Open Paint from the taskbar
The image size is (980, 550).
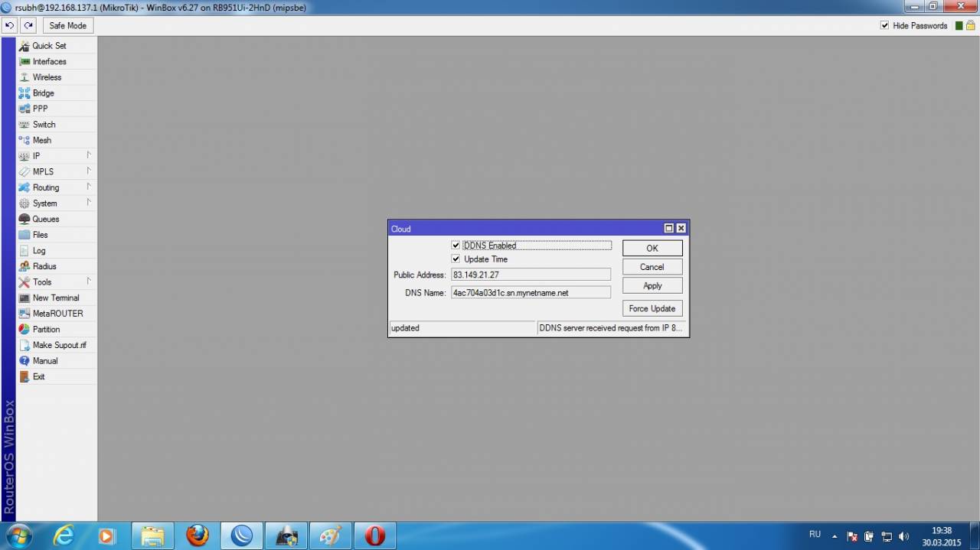coord(330,535)
